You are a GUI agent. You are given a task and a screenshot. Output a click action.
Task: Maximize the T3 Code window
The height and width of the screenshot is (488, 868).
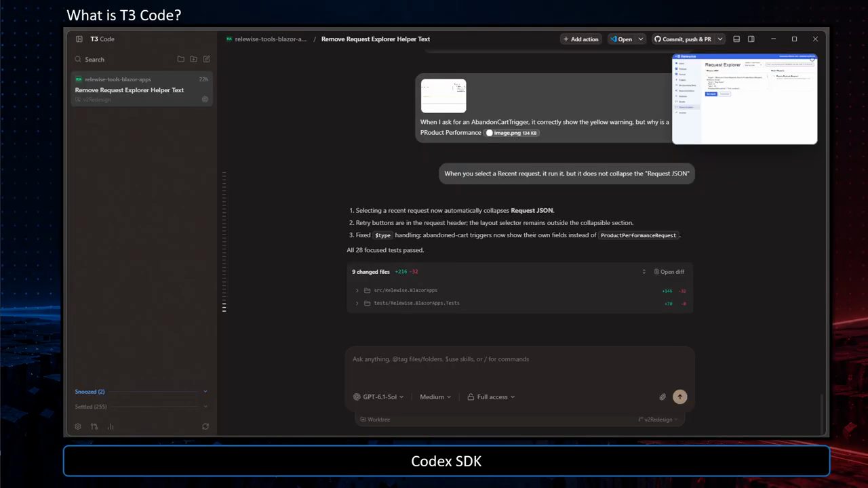(x=794, y=39)
